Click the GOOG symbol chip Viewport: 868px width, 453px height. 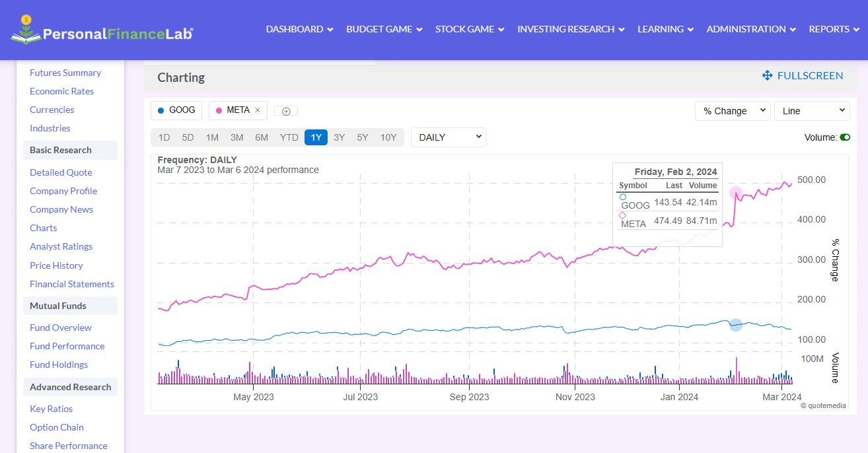pyautogui.click(x=176, y=110)
